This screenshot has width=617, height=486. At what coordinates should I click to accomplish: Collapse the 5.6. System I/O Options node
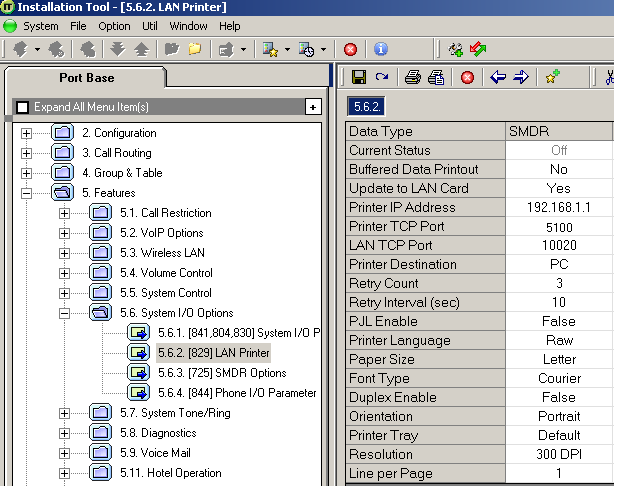click(x=65, y=313)
